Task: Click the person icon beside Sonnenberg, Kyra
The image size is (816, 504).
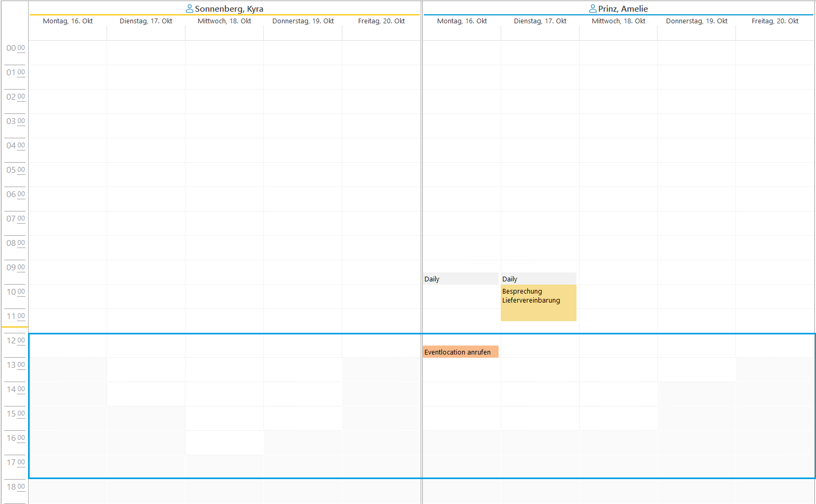Action: click(x=190, y=9)
